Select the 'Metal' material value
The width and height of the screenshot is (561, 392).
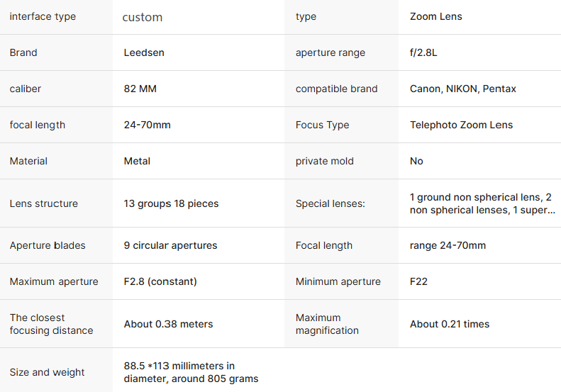(x=137, y=161)
